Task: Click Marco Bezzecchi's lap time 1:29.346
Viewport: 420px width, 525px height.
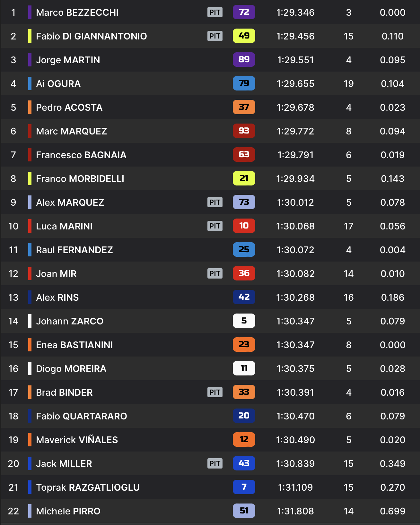Action: tap(295, 13)
